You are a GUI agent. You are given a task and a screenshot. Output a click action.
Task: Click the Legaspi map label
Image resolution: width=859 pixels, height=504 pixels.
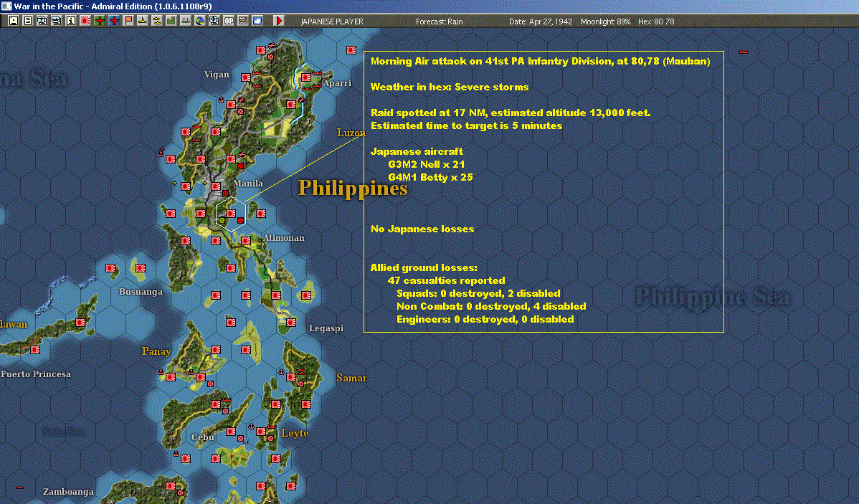click(x=326, y=328)
